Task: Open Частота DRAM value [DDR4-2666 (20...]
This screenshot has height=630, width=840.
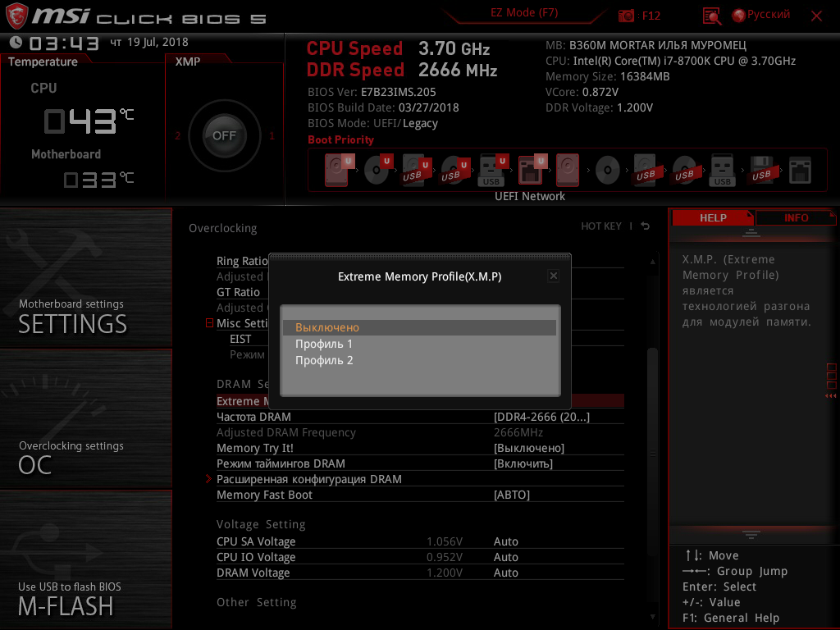Action: tap(541, 417)
